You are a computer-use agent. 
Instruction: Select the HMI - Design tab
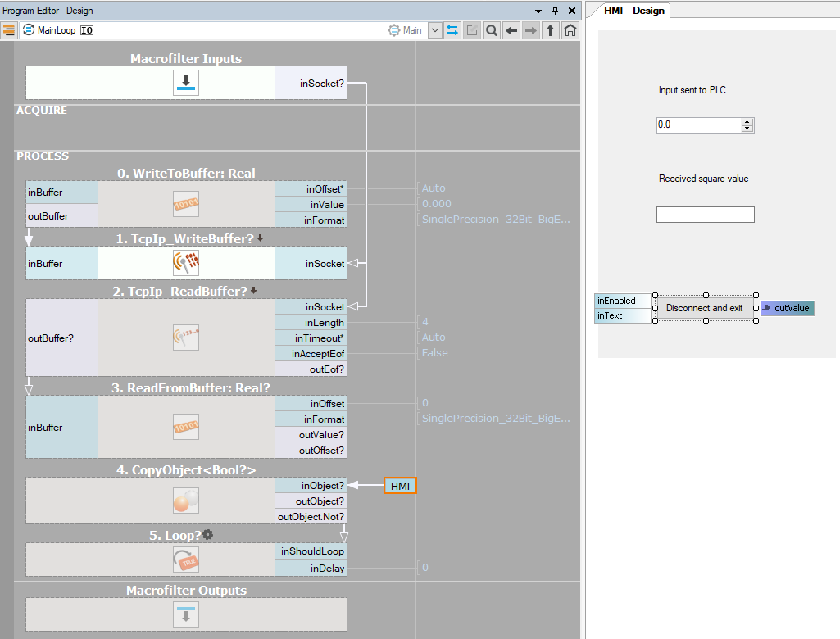(x=633, y=11)
